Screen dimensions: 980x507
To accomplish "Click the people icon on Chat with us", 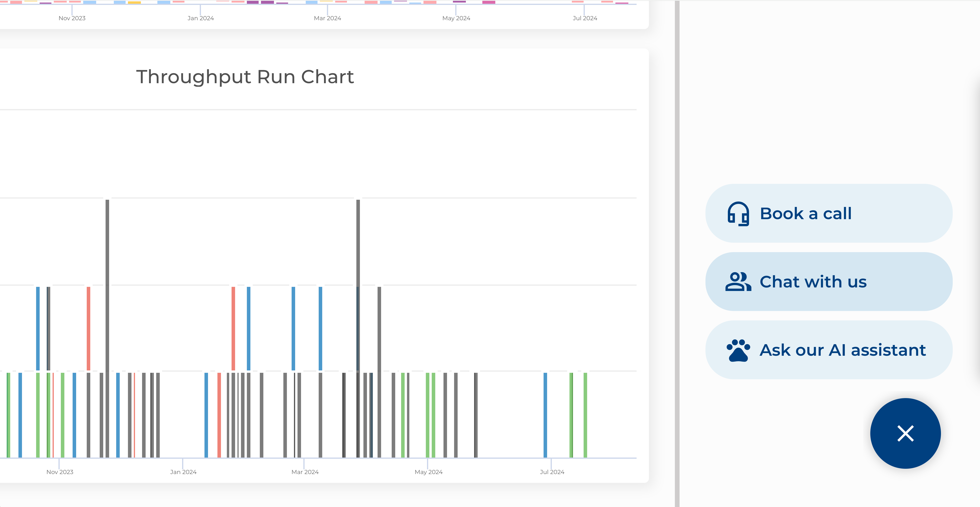I will click(738, 282).
